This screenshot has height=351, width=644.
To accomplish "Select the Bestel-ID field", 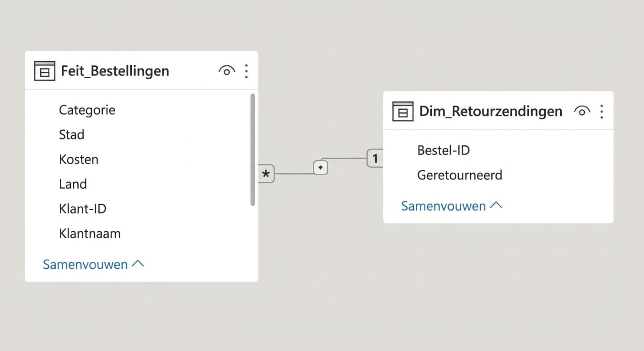I will click(443, 150).
